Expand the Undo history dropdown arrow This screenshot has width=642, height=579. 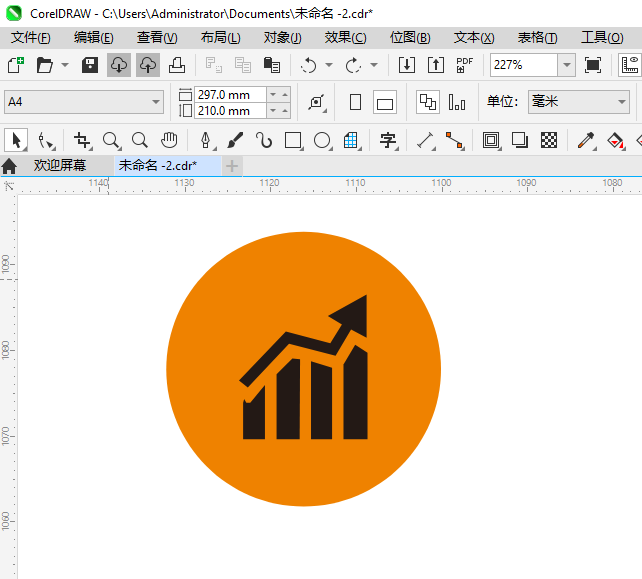click(x=329, y=65)
